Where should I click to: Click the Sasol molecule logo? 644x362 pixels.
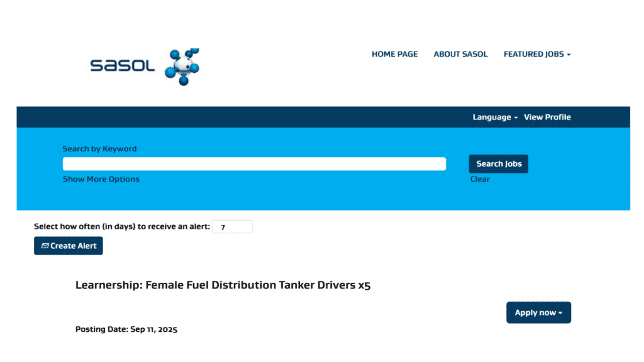point(181,65)
